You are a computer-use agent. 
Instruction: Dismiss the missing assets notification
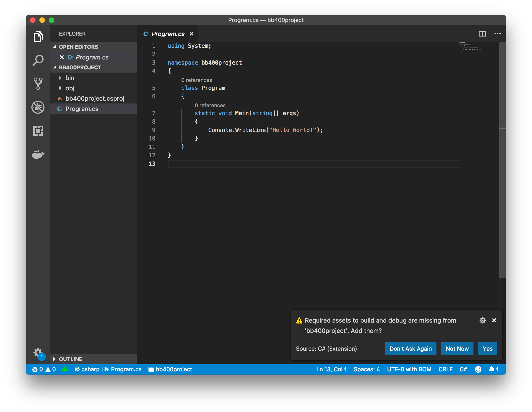click(x=494, y=320)
